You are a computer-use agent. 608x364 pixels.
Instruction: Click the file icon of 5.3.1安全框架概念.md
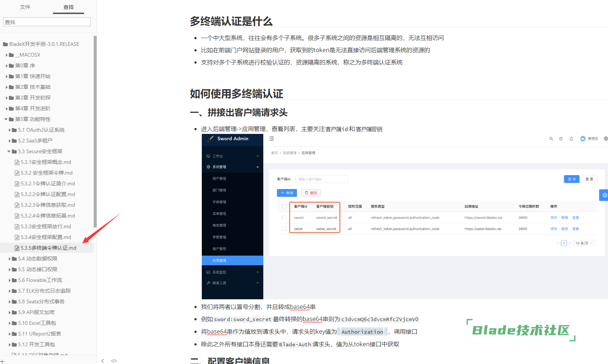coord(17,162)
